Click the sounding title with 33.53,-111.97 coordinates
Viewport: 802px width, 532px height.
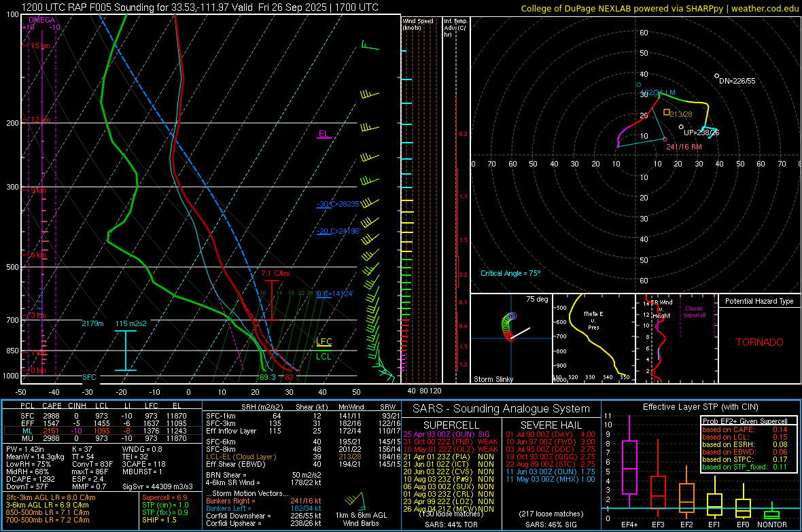pos(200,7)
